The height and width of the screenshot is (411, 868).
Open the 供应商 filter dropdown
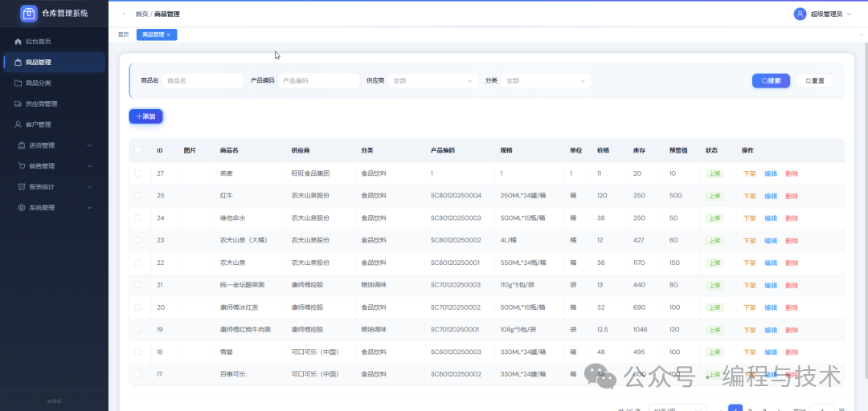pos(433,81)
